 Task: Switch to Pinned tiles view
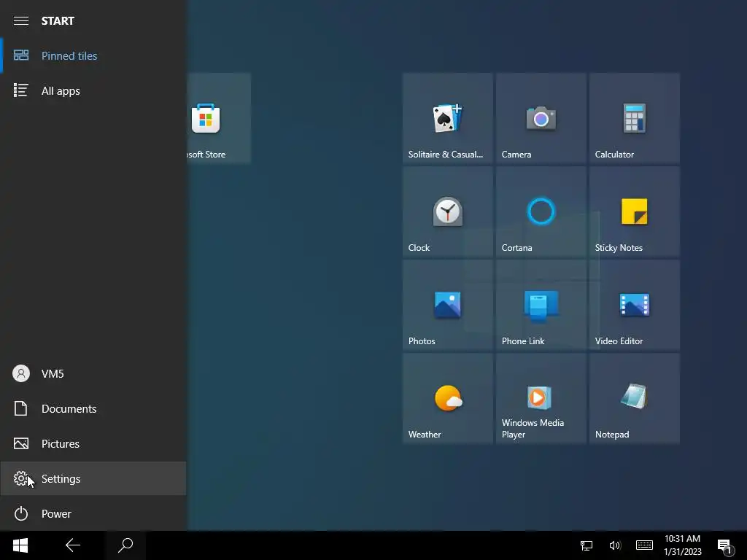[93, 55]
